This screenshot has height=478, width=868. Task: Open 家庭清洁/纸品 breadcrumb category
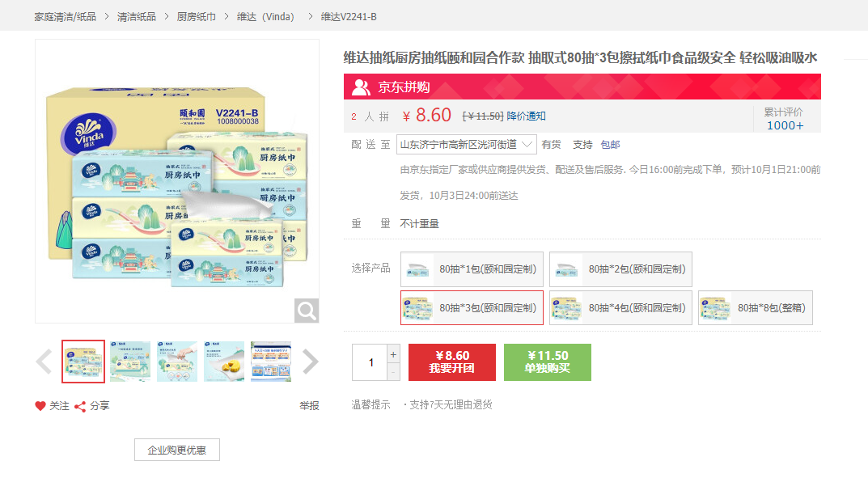point(65,17)
